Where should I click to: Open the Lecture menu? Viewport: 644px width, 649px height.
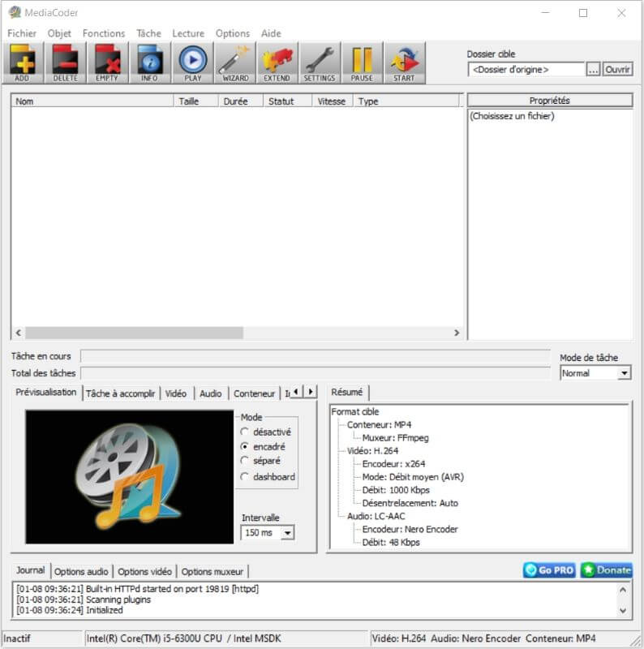[188, 33]
